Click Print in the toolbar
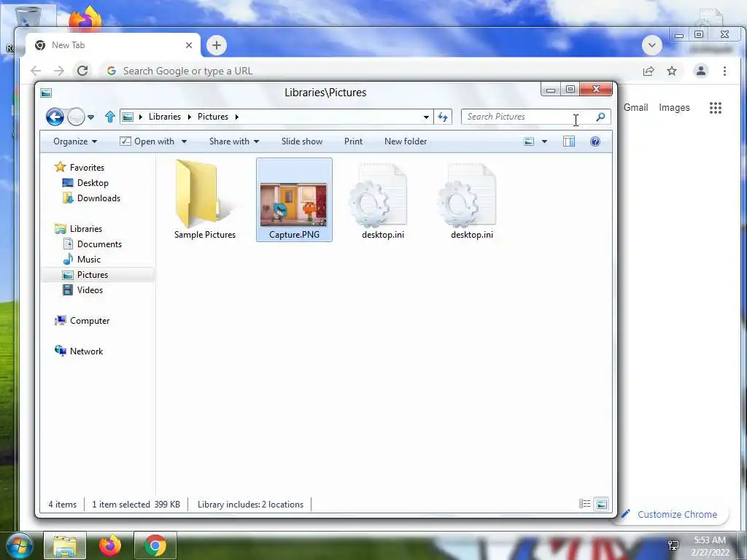Screen dimensions: 747x560 [353, 141]
